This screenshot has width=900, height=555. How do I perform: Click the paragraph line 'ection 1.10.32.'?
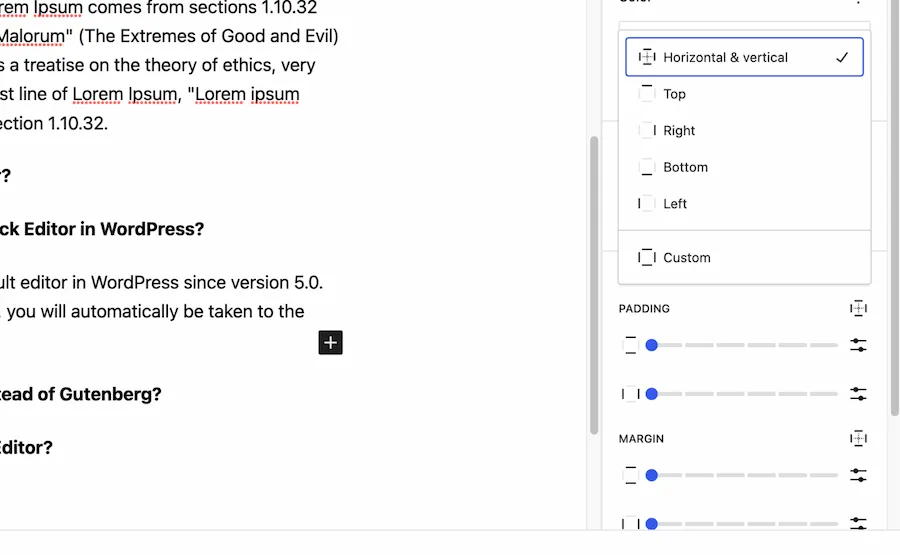click(x=54, y=123)
